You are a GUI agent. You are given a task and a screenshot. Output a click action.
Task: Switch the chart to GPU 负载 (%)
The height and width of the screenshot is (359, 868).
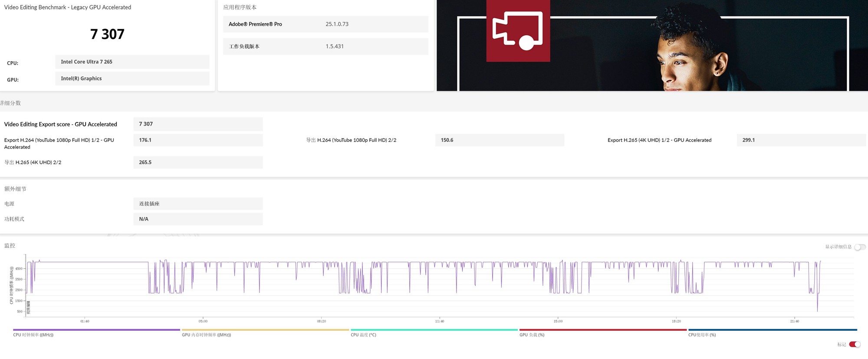532,335
